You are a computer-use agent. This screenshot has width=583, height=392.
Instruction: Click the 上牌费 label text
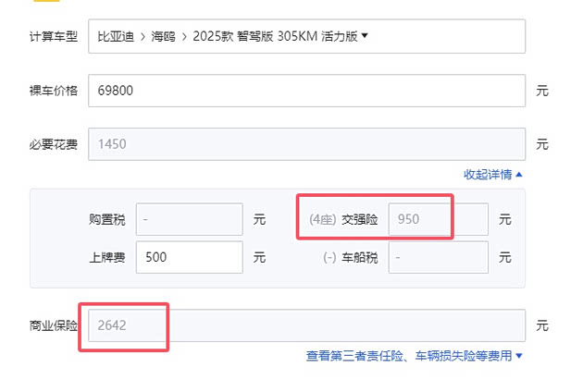pyautogui.click(x=107, y=257)
